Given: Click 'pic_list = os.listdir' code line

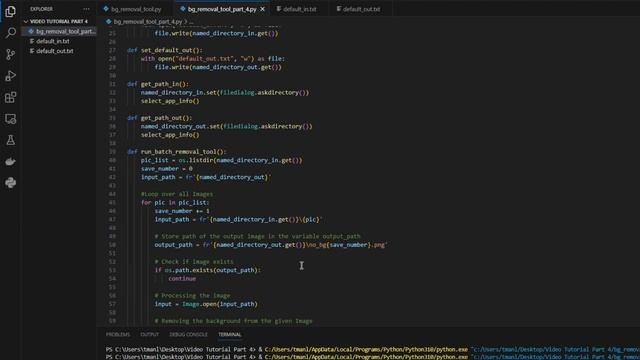Looking at the screenshot, I should (222, 160).
